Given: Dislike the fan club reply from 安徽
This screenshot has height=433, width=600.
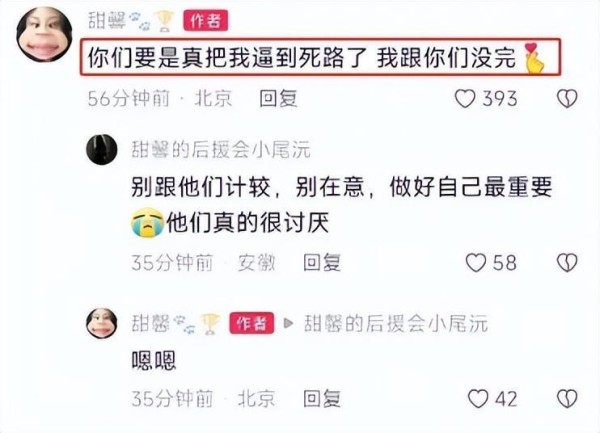Looking at the screenshot, I should click(567, 263).
